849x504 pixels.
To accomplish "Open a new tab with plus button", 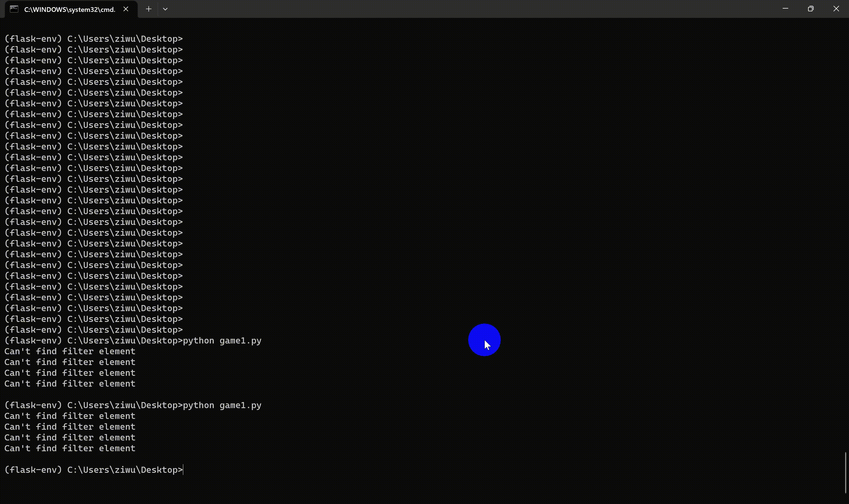I will pos(148,9).
